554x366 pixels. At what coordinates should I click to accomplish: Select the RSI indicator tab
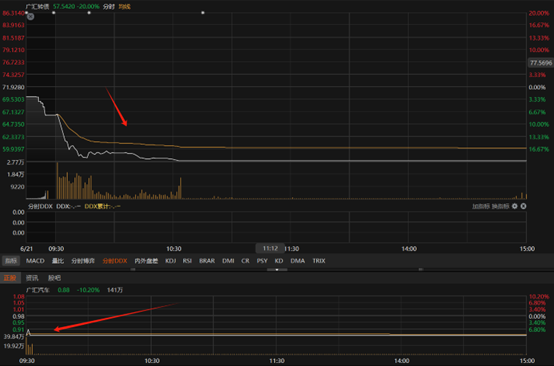[187, 261]
